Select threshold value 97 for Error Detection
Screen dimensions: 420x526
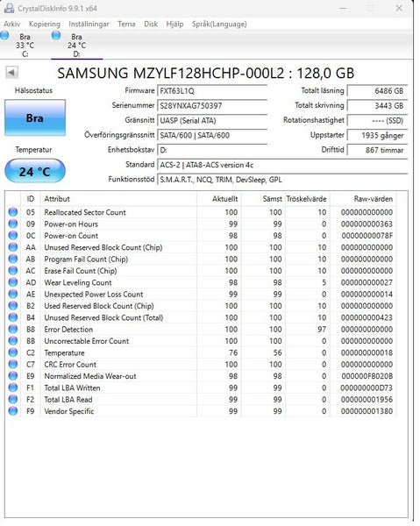click(x=322, y=329)
